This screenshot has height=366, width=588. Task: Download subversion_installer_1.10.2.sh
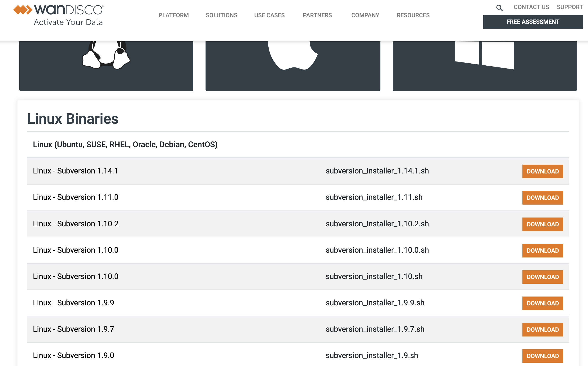coord(542,224)
